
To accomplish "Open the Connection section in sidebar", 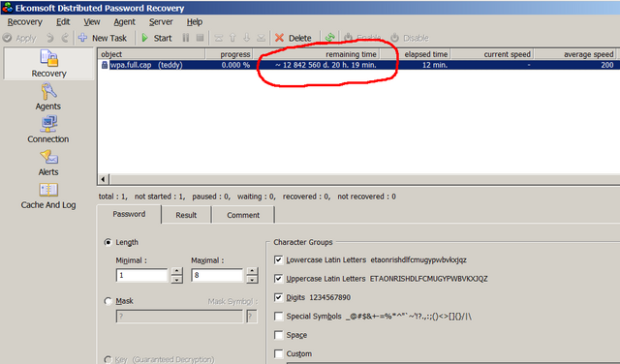I will pyautogui.click(x=48, y=129).
